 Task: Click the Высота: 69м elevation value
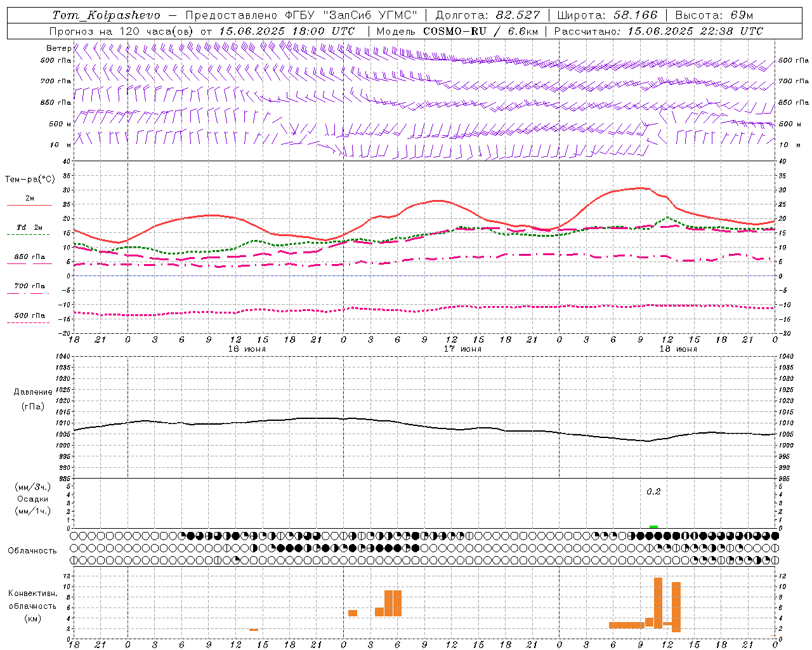(714, 15)
